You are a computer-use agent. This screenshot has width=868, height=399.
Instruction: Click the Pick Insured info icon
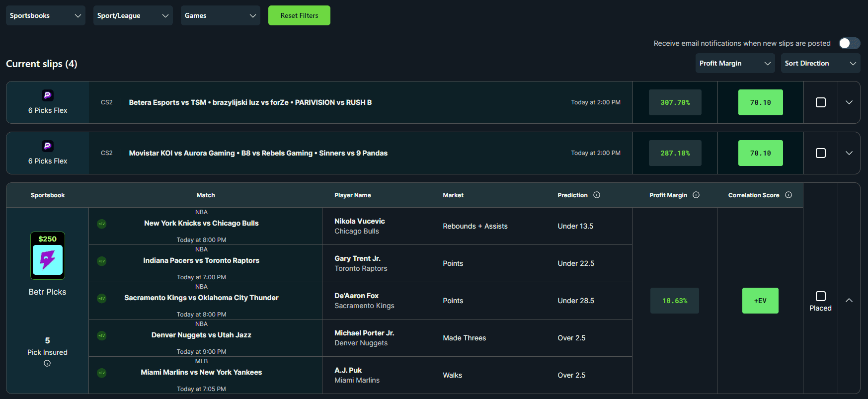coord(47,363)
